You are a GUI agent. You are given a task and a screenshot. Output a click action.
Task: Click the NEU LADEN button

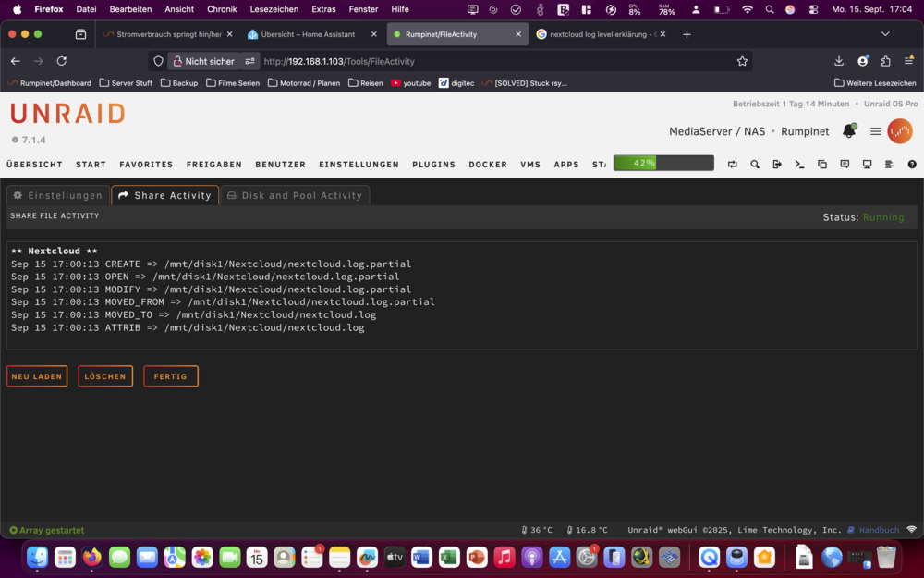[x=37, y=376]
